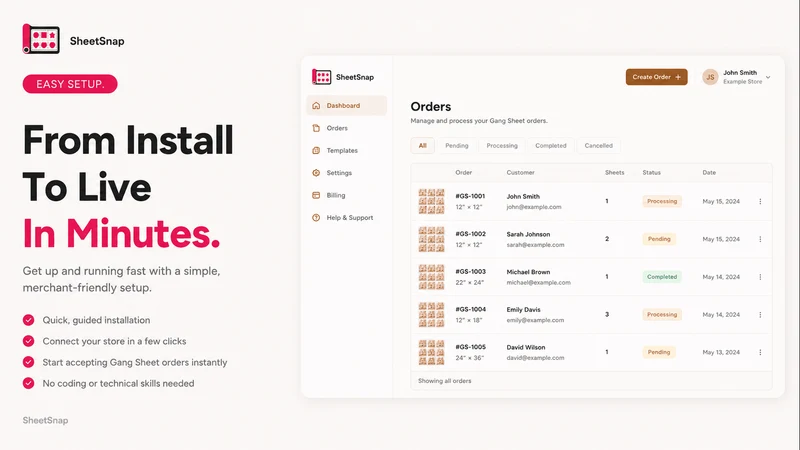This screenshot has width=800, height=450.
Task: Click the Templates icon in sidebar
Action: (316, 151)
